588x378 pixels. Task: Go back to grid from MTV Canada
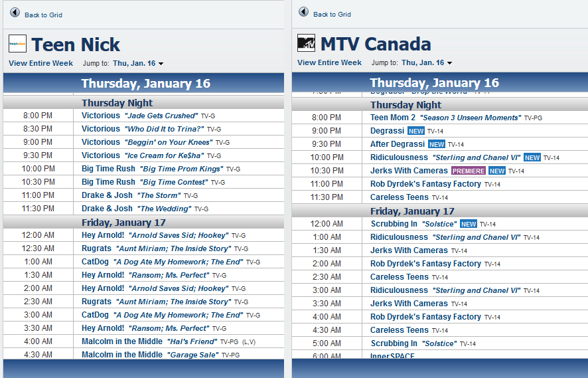(x=332, y=14)
